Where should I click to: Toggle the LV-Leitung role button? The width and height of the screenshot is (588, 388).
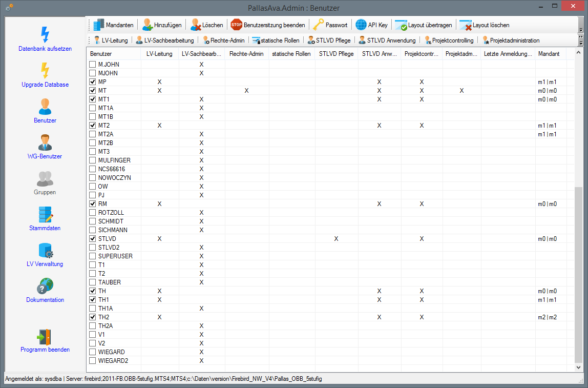coord(111,40)
